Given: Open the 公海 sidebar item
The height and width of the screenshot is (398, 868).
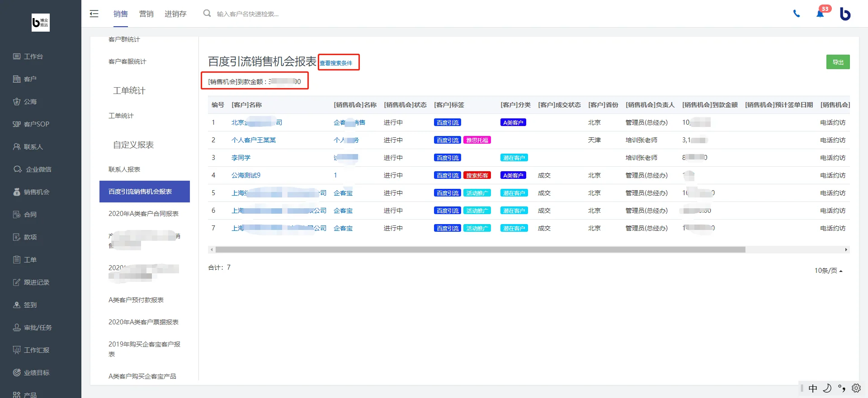Looking at the screenshot, I should pyautogui.click(x=25, y=102).
